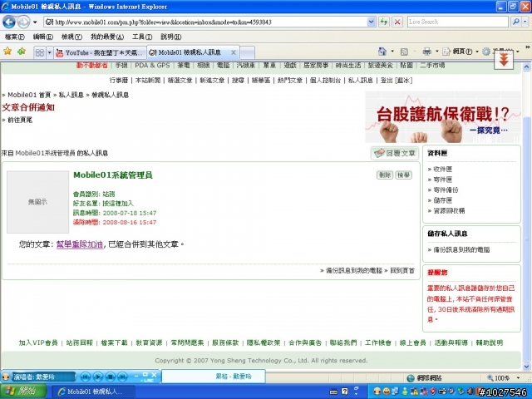Click the 台股護航保衛戰 banner advertisement
Image resolution: width=532 pixels, height=399 pixels.
(443, 117)
